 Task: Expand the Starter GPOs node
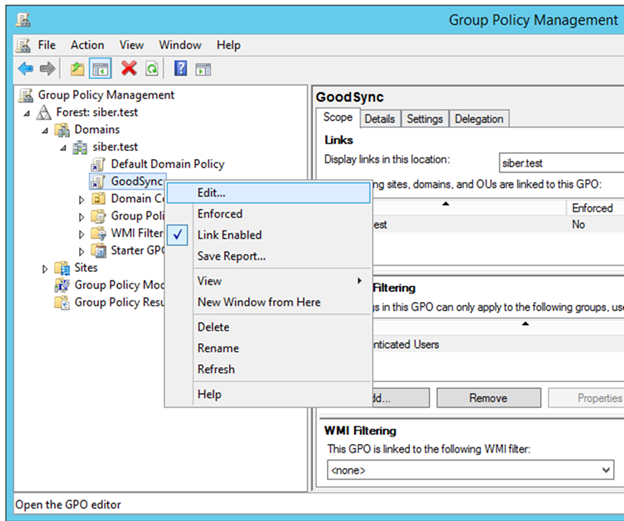81,252
